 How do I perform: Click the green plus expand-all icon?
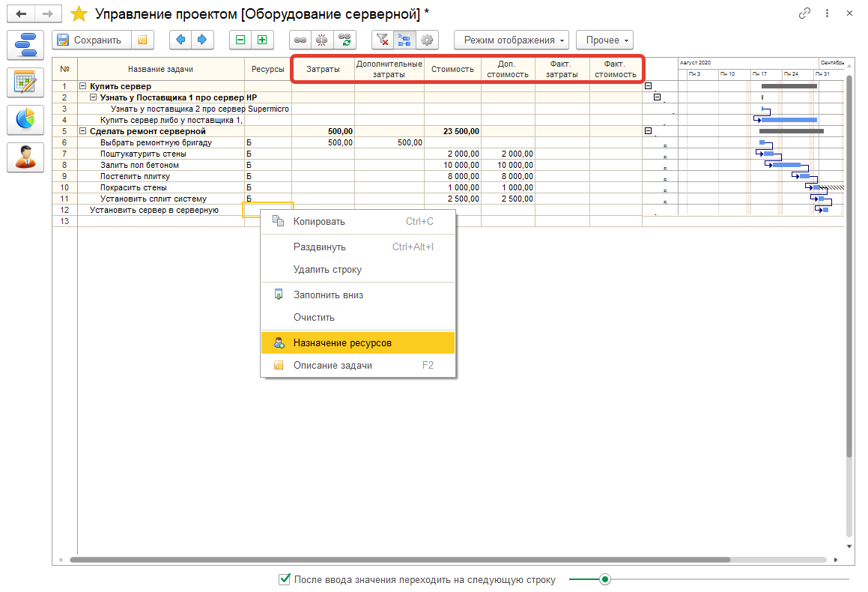[x=262, y=40]
